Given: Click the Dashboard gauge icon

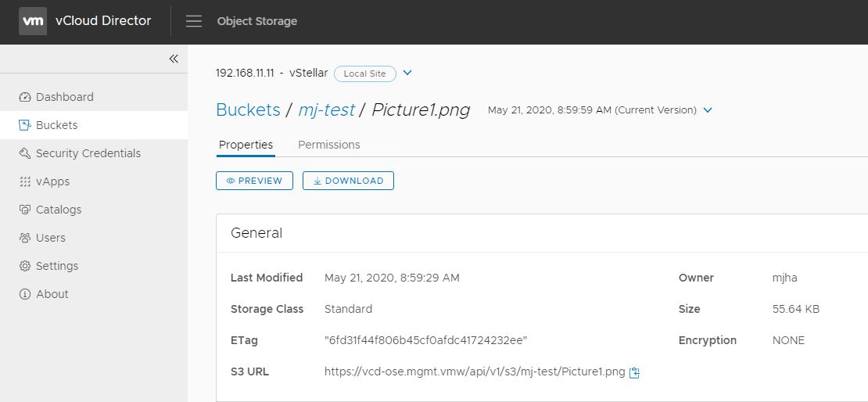Looking at the screenshot, I should pyautogui.click(x=25, y=97).
